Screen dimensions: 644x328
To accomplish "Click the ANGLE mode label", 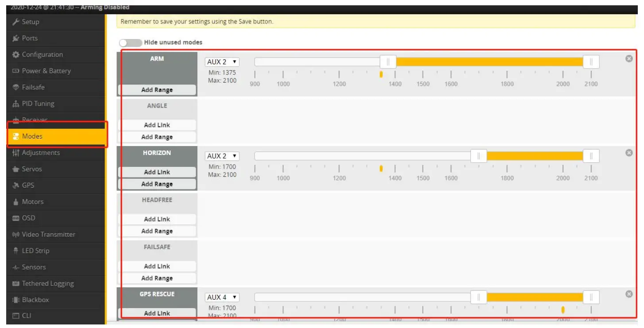I will pyautogui.click(x=157, y=106).
